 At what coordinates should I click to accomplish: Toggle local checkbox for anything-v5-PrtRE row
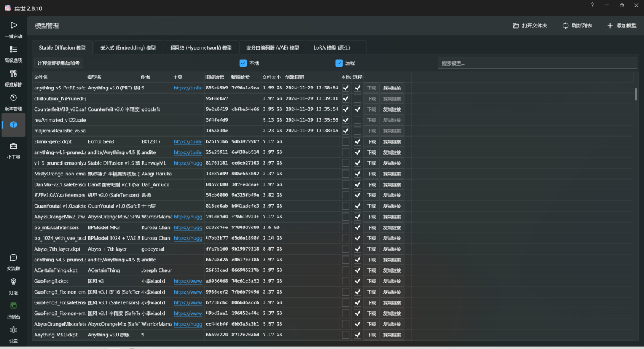346,88
